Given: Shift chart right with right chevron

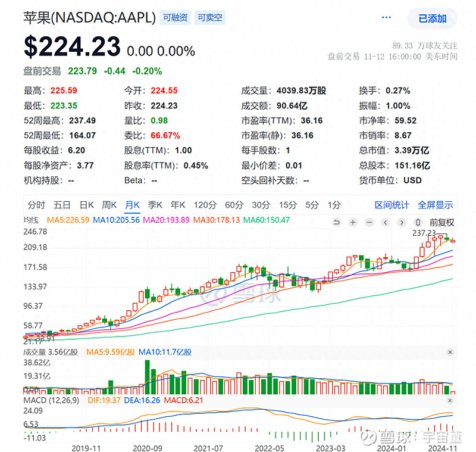Looking at the screenshot, I should click(402, 222).
